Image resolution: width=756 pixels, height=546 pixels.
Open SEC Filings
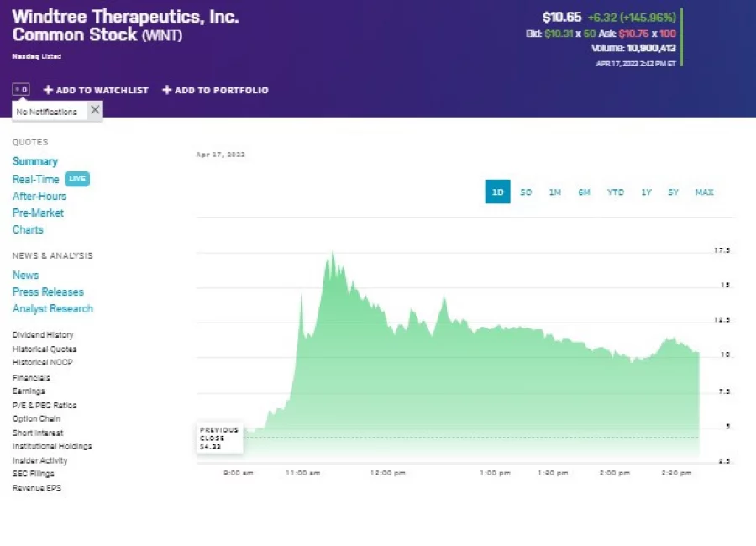point(33,474)
